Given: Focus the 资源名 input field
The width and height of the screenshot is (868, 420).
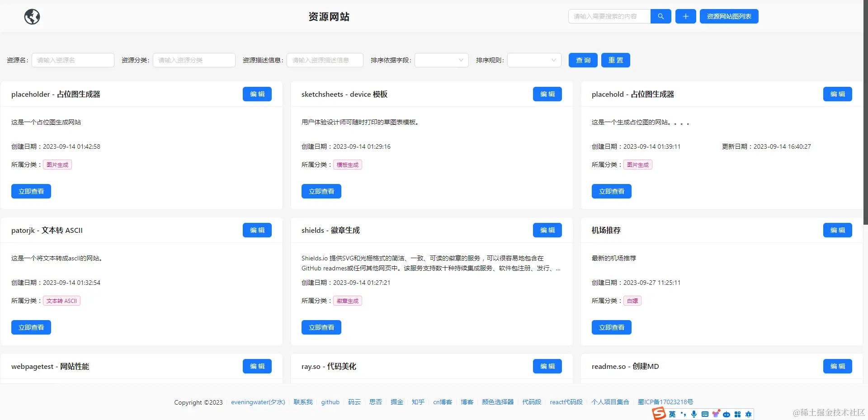Looking at the screenshot, I should click(73, 60).
